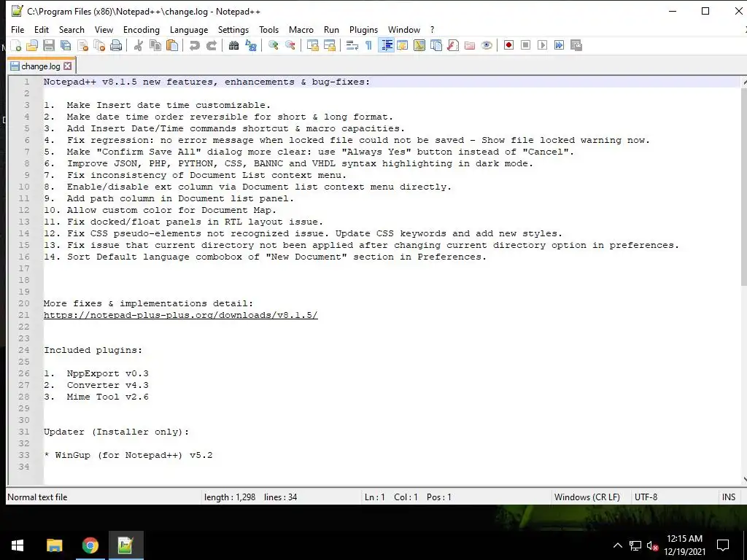Image resolution: width=747 pixels, height=560 pixels.
Task: Undo the last action with Undo arrow
Action: 194,45
